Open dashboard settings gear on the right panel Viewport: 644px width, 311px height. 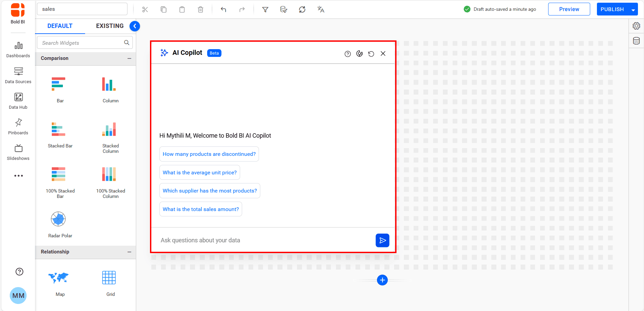(636, 26)
